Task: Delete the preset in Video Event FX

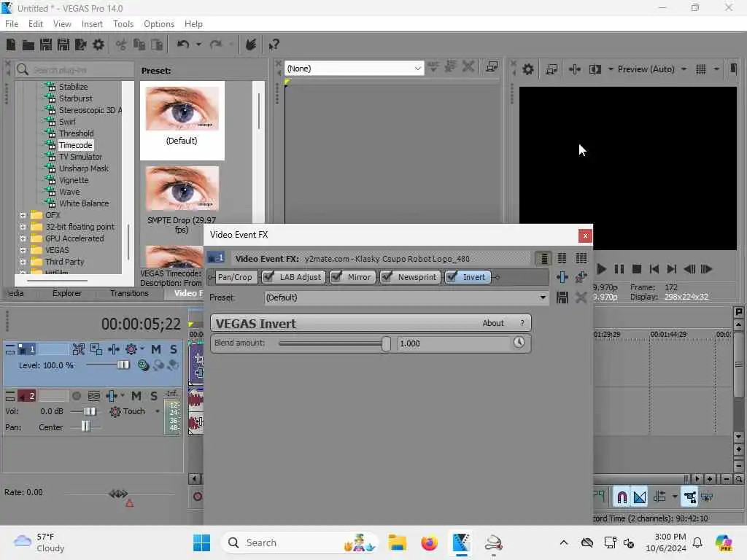Action: point(581,297)
